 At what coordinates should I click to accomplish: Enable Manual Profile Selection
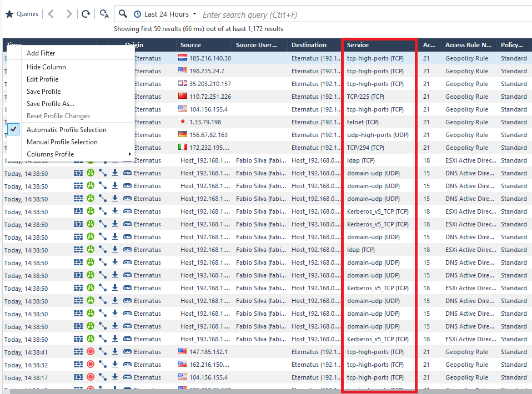point(62,142)
